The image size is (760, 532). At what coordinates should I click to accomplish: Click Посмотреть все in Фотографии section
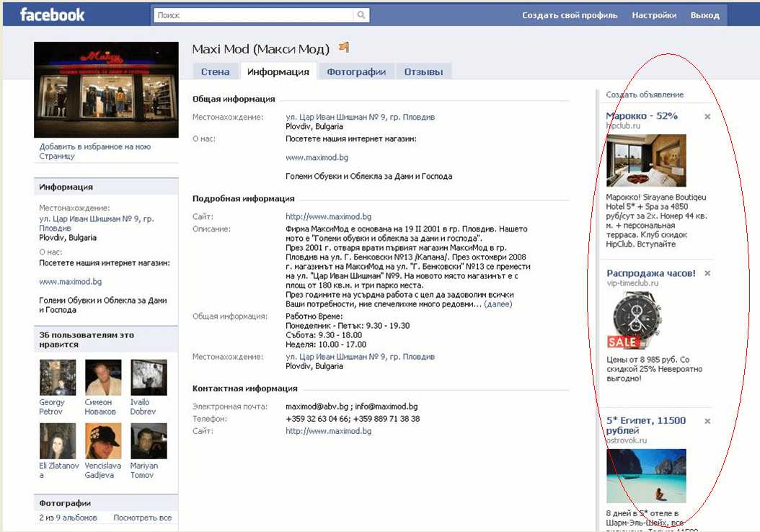point(143,518)
